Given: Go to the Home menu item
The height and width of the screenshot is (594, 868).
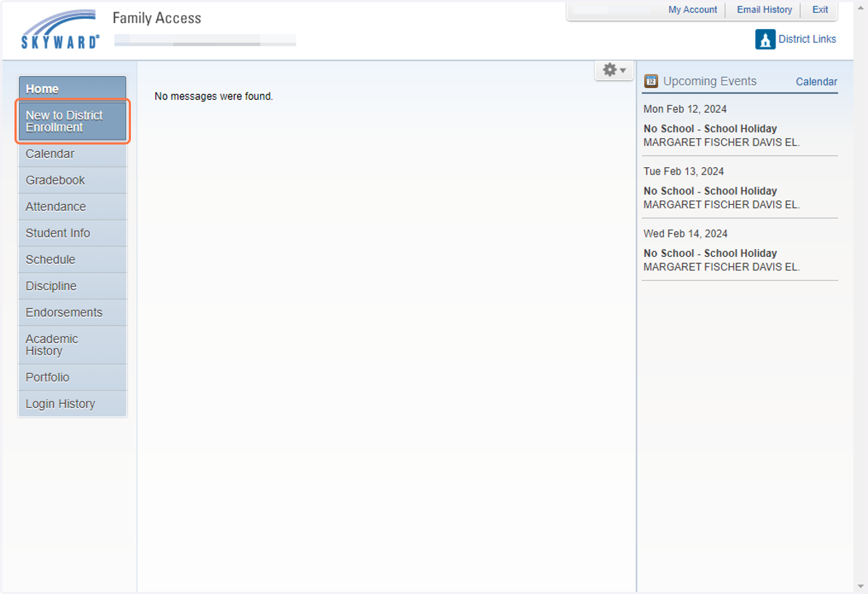Looking at the screenshot, I should [72, 89].
